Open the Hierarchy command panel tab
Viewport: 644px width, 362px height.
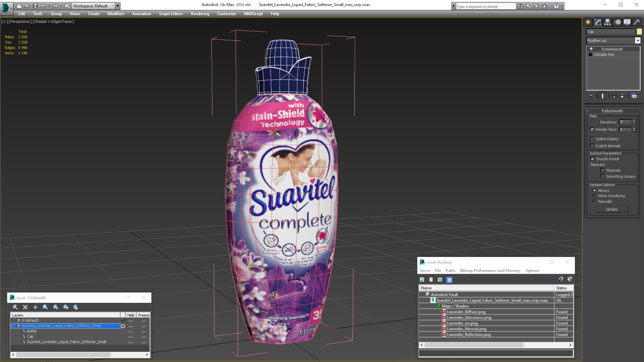pos(608,22)
